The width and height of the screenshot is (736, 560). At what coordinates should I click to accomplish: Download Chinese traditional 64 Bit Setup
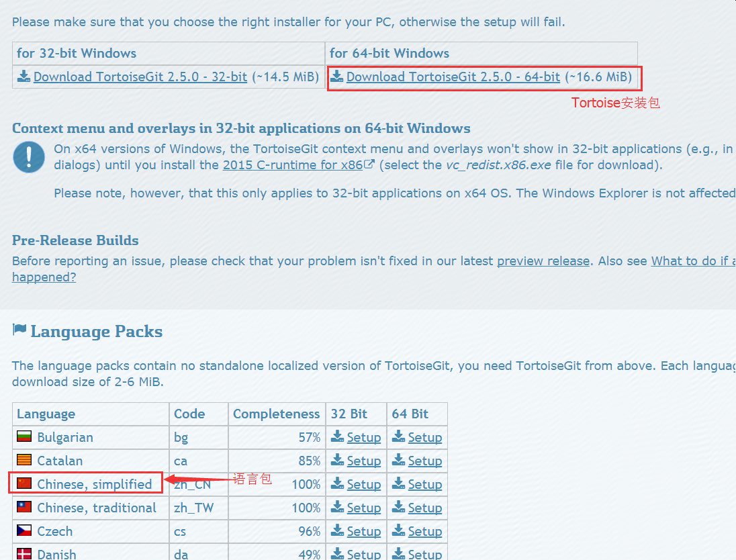[425, 508]
